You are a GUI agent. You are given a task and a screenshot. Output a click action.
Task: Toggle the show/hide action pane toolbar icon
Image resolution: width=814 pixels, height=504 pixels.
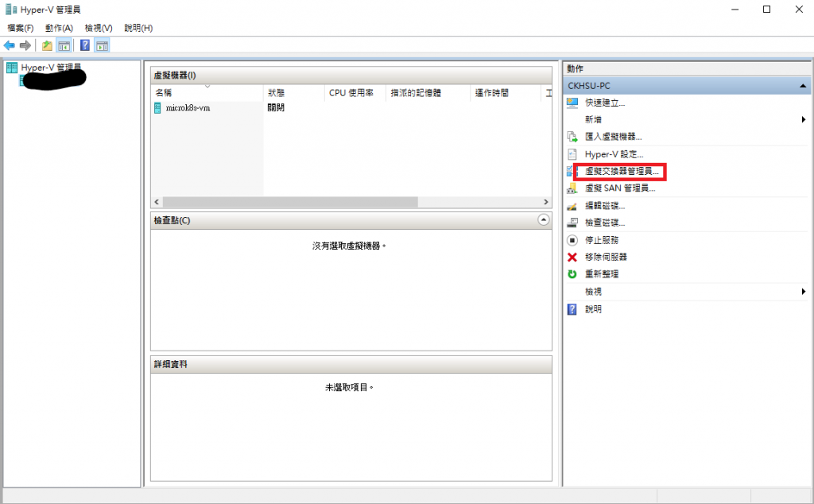pos(103,45)
